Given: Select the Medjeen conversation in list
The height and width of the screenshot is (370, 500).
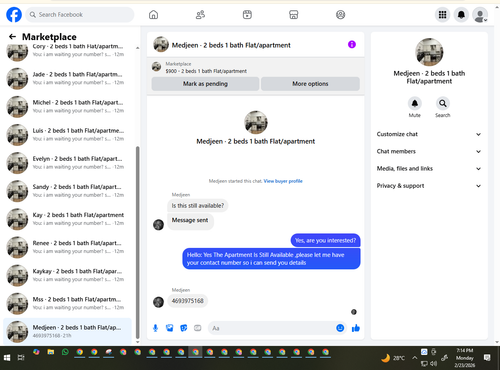Looking at the screenshot, I should (68, 331).
